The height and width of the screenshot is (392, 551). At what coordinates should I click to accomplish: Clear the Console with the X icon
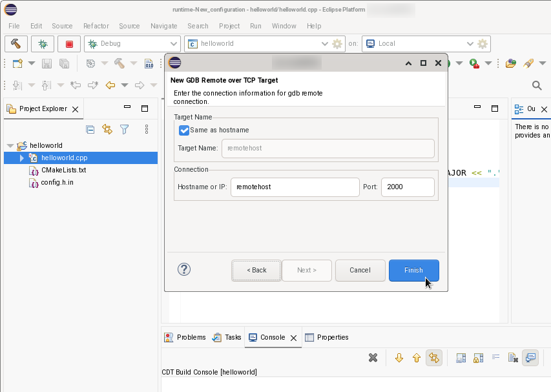coord(373,357)
